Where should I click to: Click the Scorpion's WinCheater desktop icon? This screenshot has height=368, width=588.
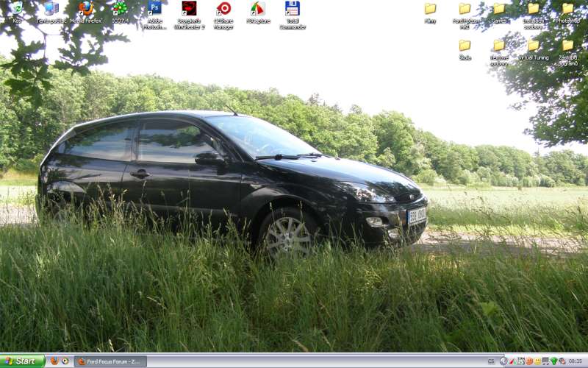point(189,9)
